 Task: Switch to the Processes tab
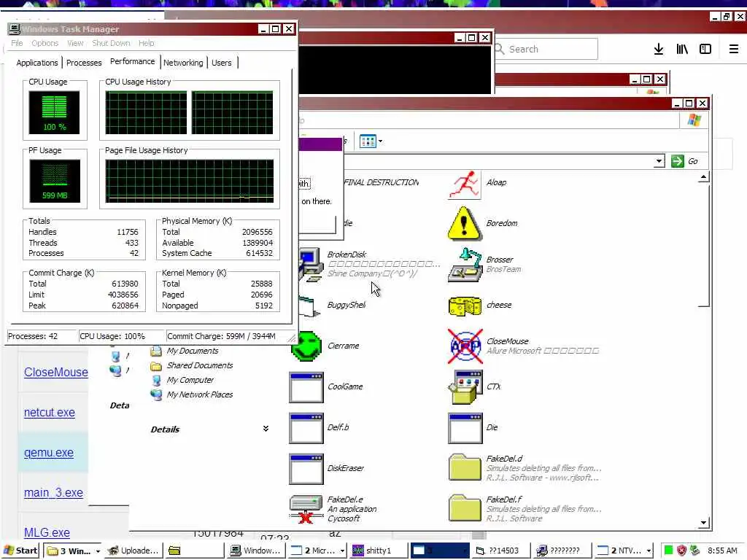tap(84, 63)
